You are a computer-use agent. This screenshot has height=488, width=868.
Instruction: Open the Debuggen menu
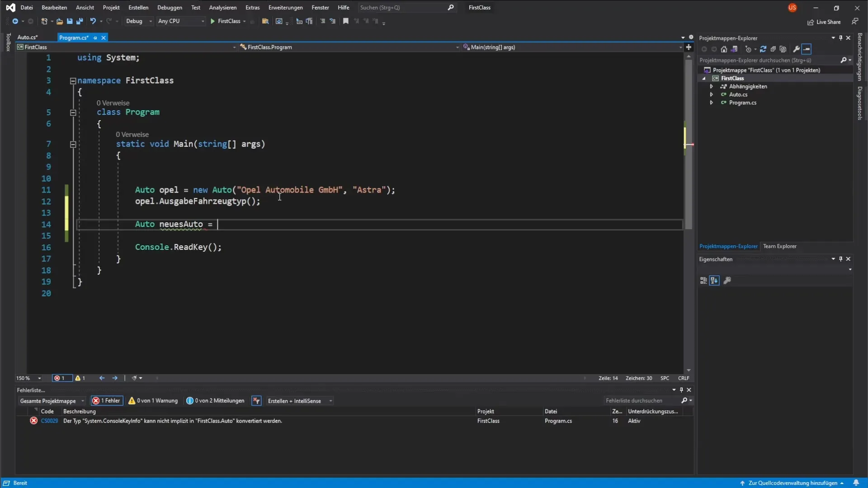click(170, 8)
